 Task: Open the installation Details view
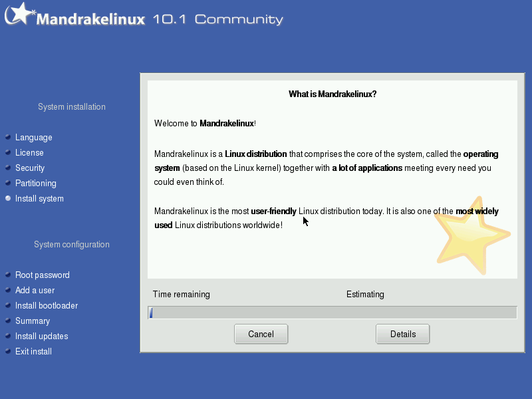403,334
